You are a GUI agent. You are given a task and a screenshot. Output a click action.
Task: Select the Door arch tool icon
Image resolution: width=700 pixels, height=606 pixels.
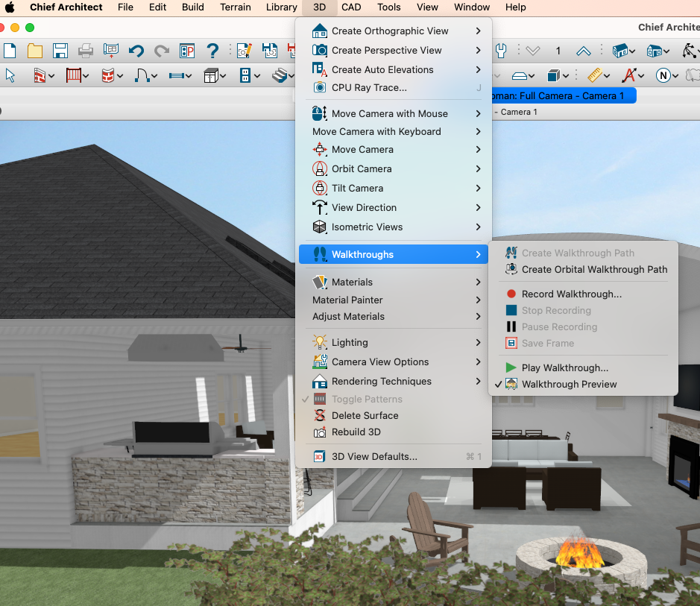(142, 75)
